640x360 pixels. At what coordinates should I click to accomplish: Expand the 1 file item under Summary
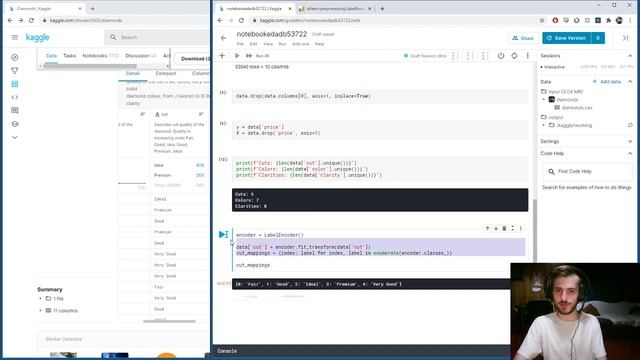[x=40, y=299]
